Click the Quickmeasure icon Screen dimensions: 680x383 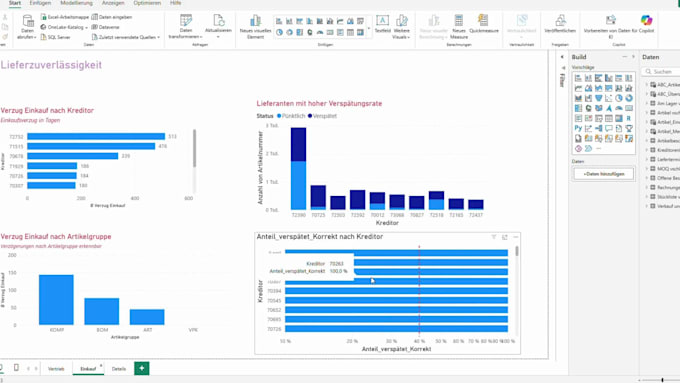[483, 20]
